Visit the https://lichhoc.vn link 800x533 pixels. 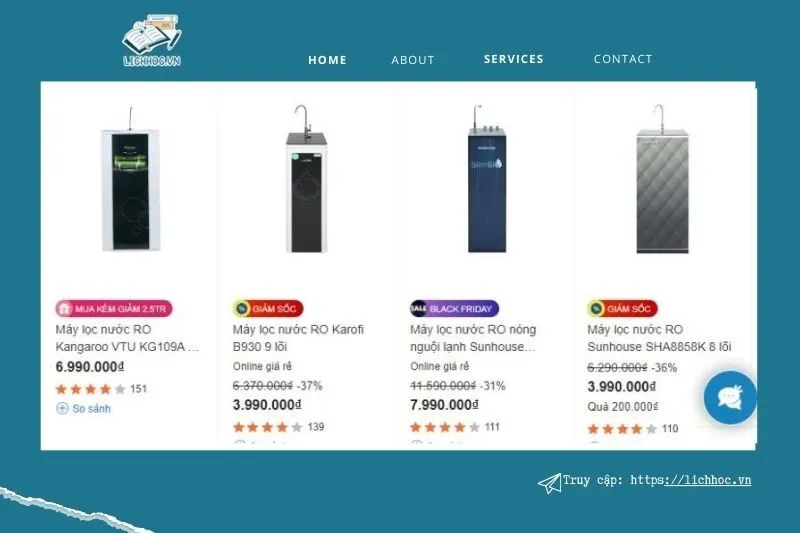click(x=690, y=480)
